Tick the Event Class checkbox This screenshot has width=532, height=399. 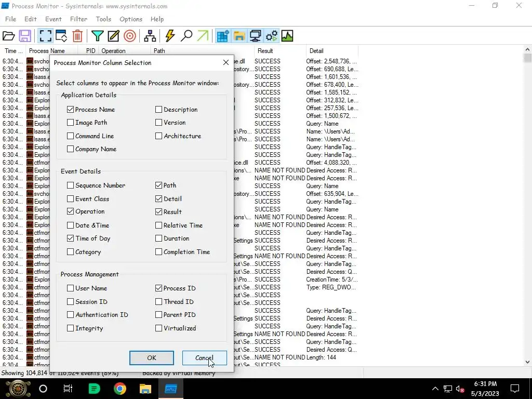pyautogui.click(x=70, y=198)
